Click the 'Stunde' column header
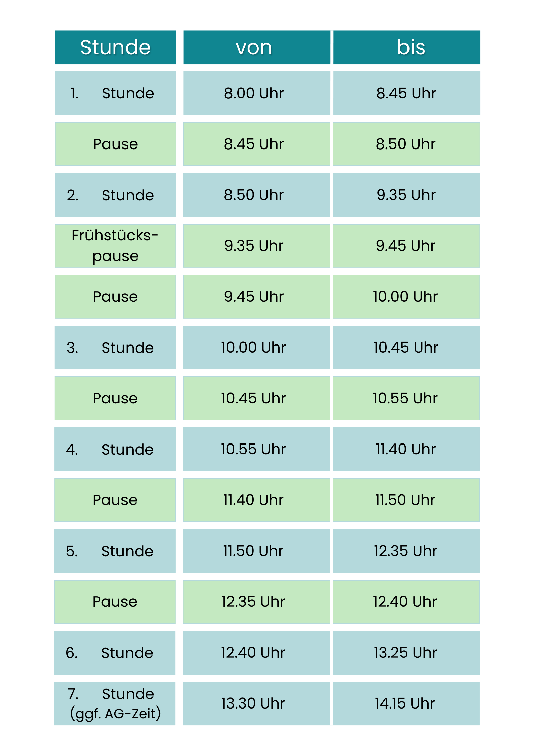The width and height of the screenshot is (534, 756). click(115, 47)
